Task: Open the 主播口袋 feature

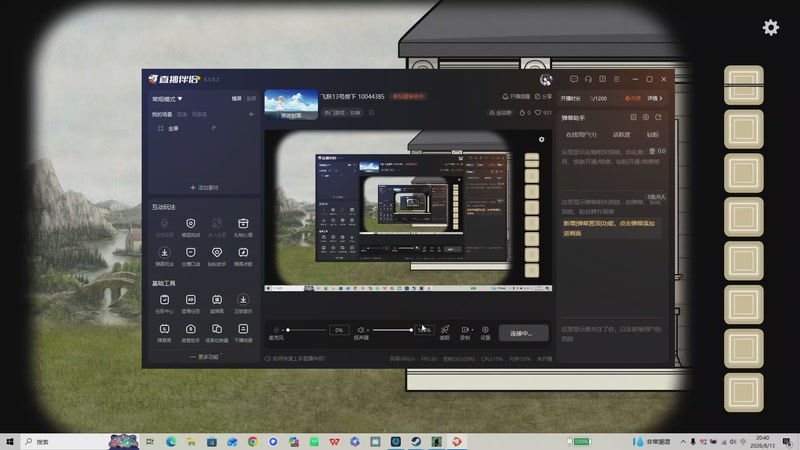Action: coord(190,257)
